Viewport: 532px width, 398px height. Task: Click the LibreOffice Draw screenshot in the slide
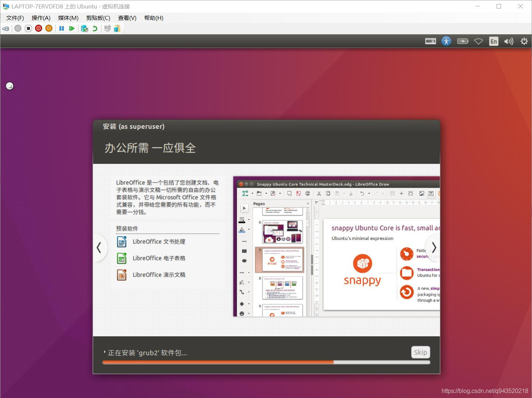(x=336, y=246)
